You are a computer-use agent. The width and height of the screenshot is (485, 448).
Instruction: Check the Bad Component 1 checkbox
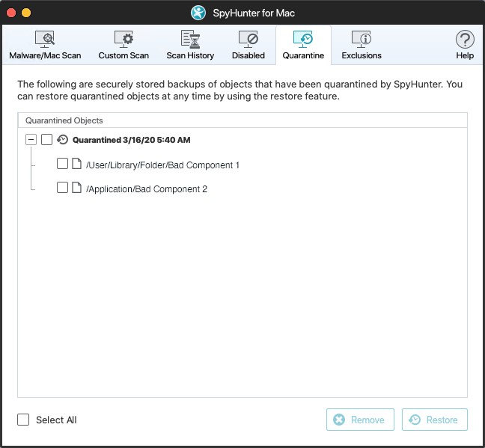click(x=63, y=165)
